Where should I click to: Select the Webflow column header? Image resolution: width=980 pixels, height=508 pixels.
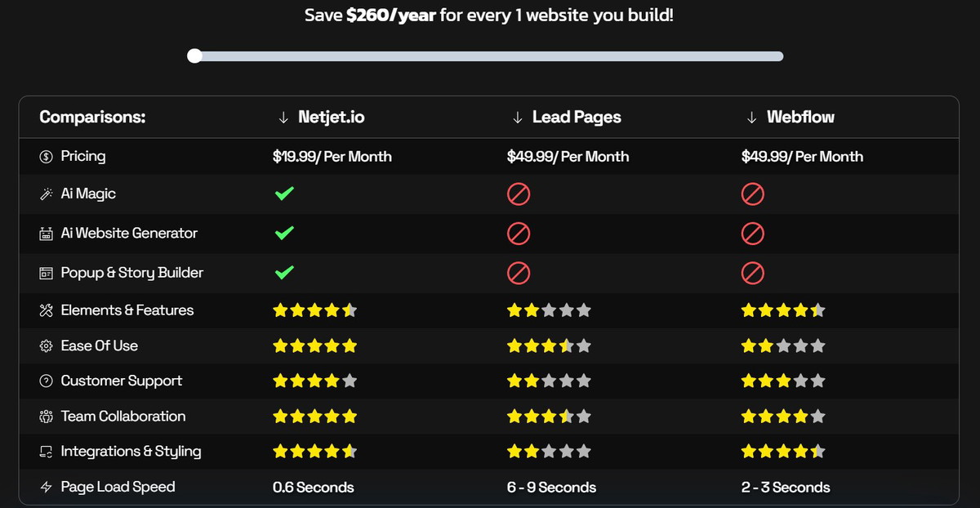pyautogui.click(x=800, y=118)
